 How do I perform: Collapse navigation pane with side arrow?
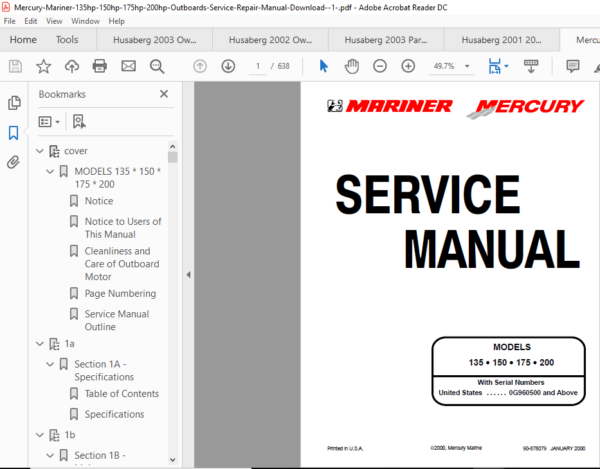(188, 275)
